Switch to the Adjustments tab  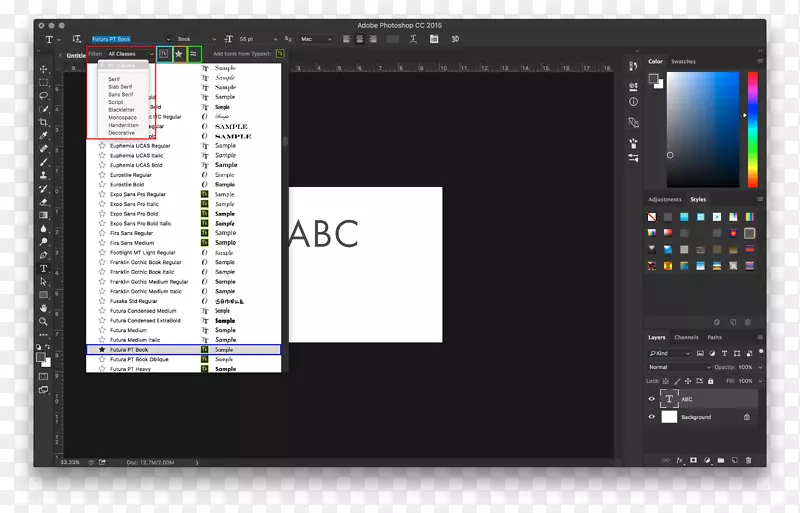[664, 200]
